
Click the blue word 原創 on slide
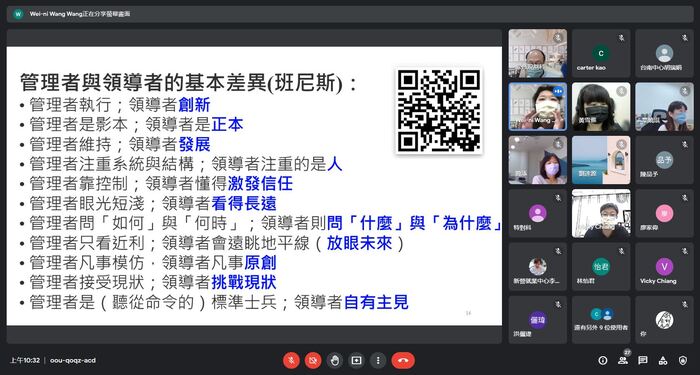tap(260, 263)
